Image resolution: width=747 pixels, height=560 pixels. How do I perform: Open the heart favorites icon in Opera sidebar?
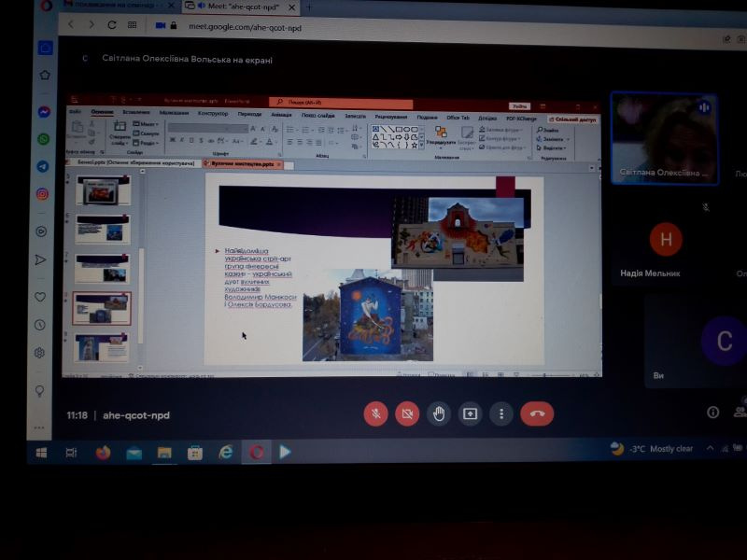coord(40,297)
